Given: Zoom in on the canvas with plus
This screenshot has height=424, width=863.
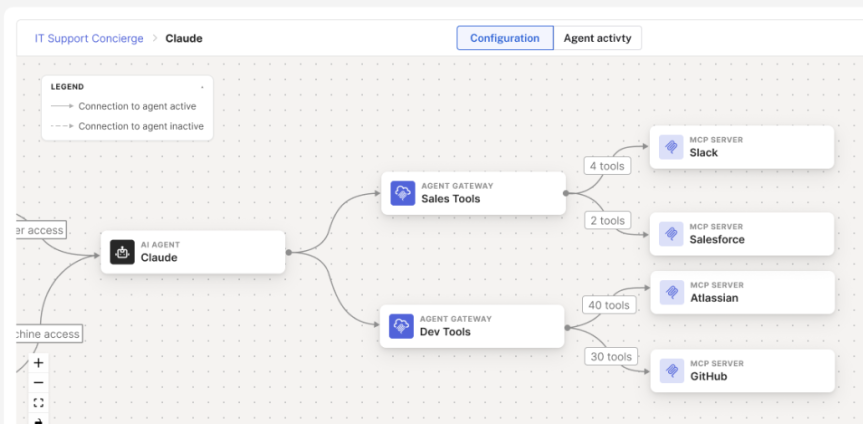Looking at the screenshot, I should click(x=39, y=363).
